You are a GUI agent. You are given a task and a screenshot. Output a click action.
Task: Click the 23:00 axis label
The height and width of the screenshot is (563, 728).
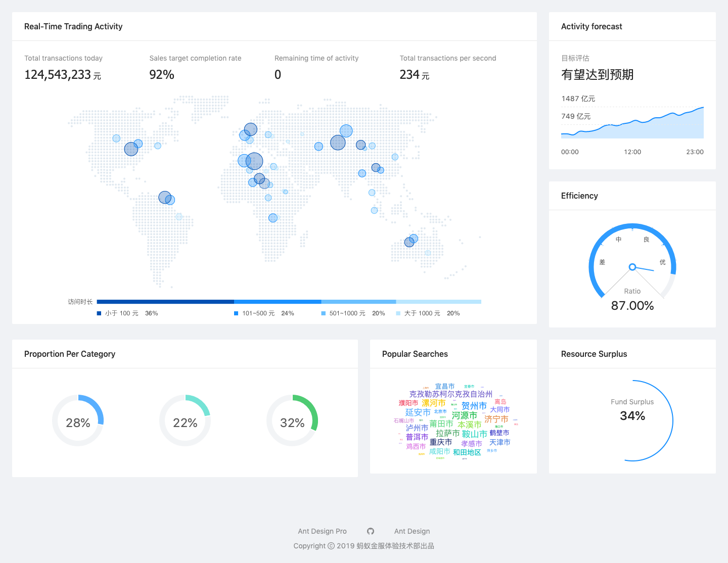point(695,152)
